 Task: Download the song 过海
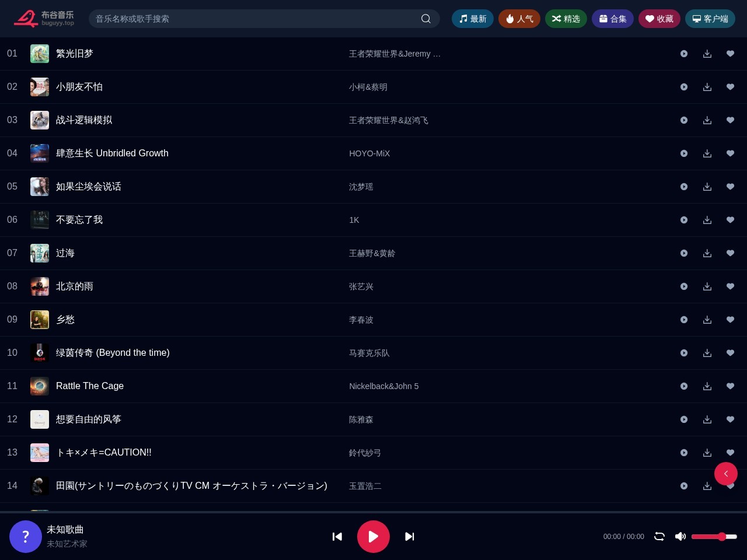(x=707, y=253)
